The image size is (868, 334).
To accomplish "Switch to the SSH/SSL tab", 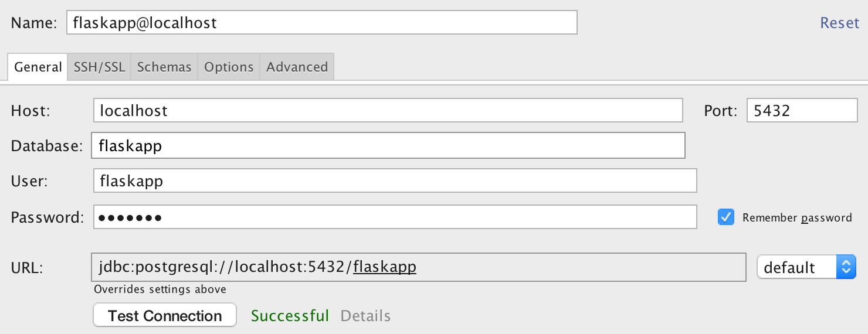I will 99,67.
